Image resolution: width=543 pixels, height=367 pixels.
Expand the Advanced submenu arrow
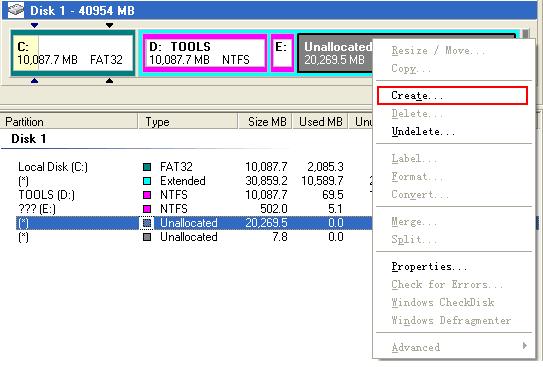[525, 346]
